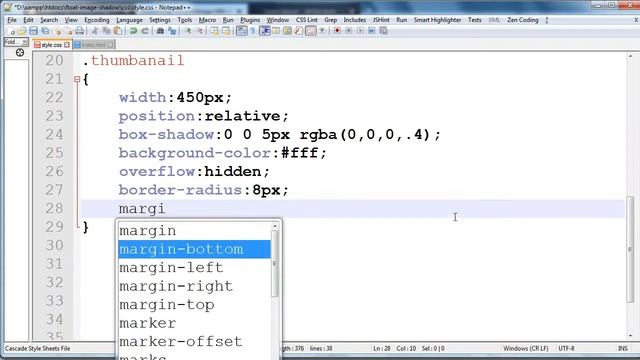Image resolution: width=640 pixels, height=360 pixels.
Task: Open the Edit menu
Action: (28, 20)
